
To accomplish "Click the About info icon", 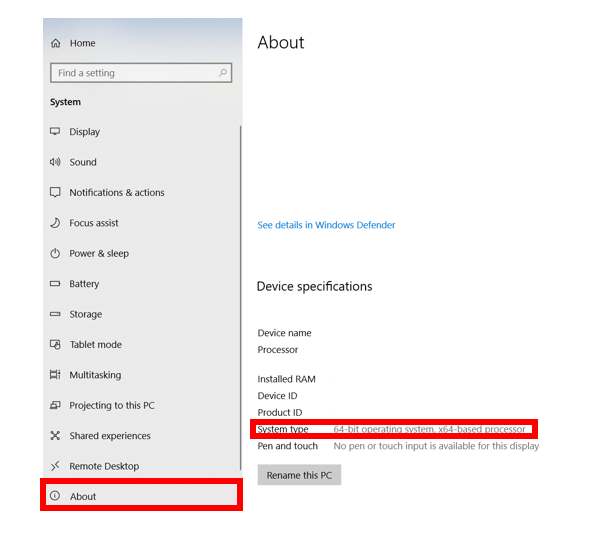I will click(x=55, y=497).
